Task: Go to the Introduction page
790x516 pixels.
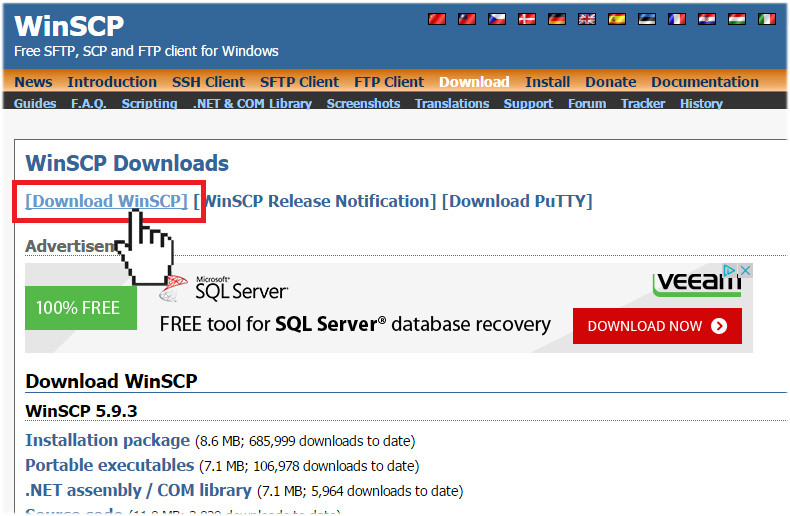Action: tap(112, 82)
